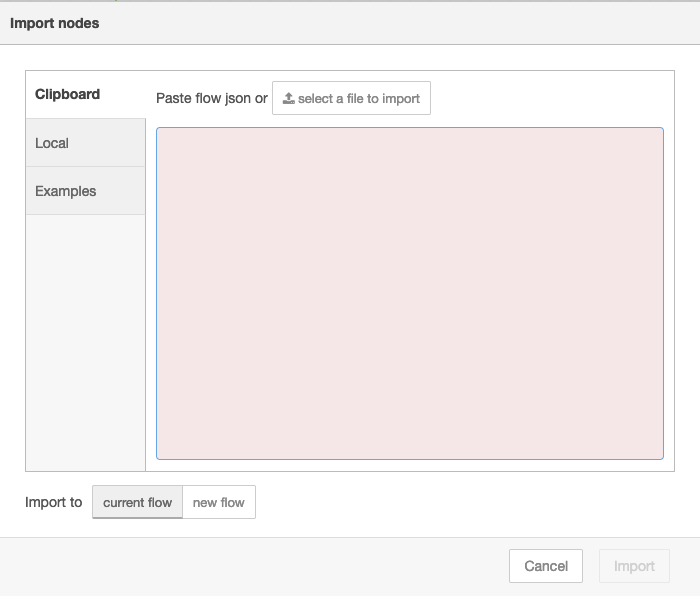Select the new flow import option
The image size is (700, 596).
219,502
